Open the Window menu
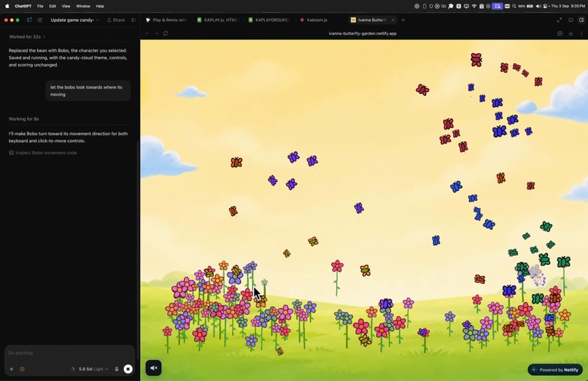The image size is (588, 381). (x=83, y=6)
